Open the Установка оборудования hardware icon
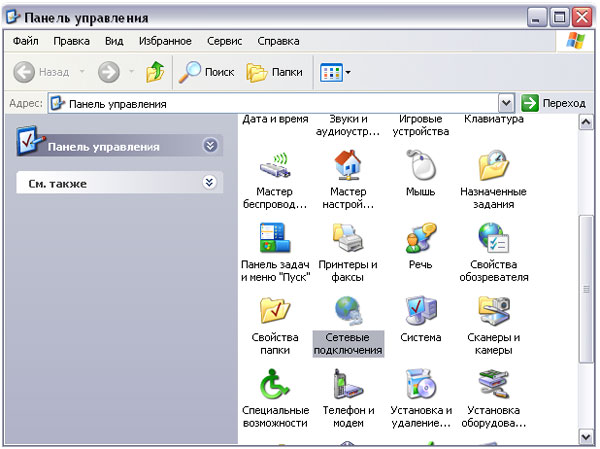The height and width of the screenshot is (449, 600). (x=494, y=384)
